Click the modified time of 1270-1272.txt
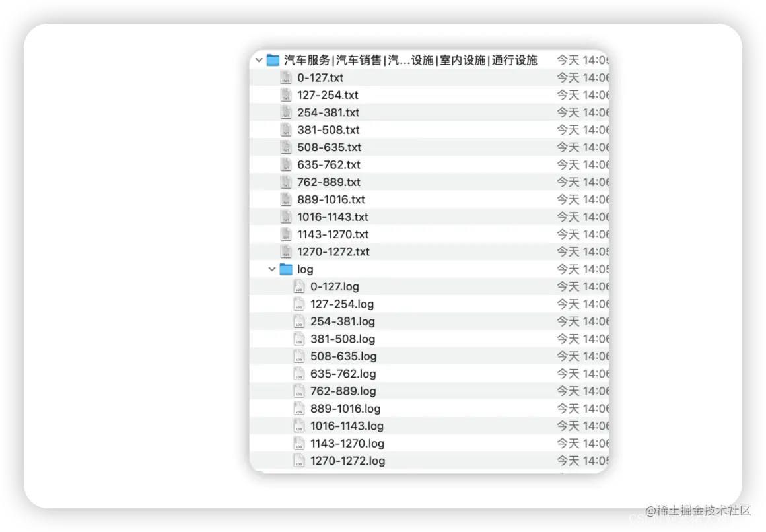 pos(583,251)
